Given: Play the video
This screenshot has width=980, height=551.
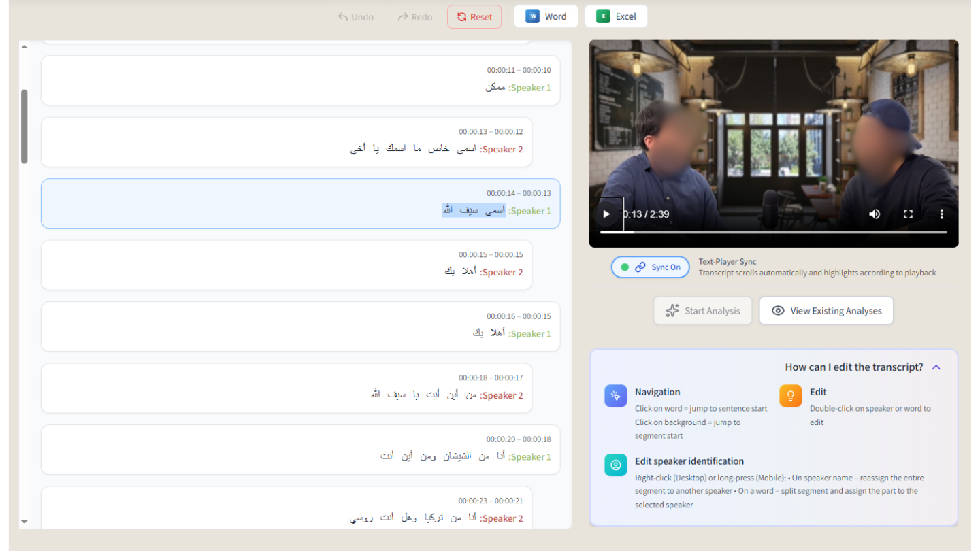Looking at the screenshot, I should [x=606, y=214].
